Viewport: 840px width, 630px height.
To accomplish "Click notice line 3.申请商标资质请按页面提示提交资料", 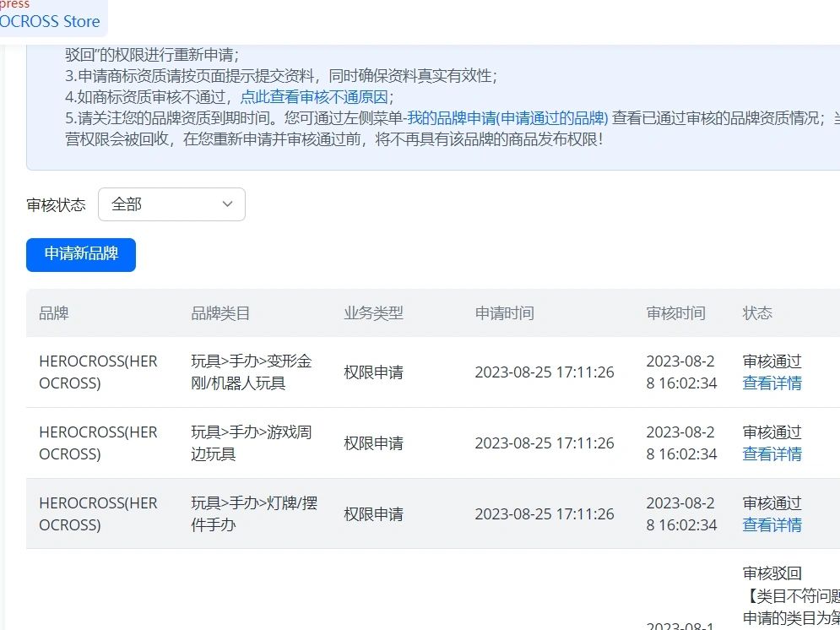I will 281,75.
